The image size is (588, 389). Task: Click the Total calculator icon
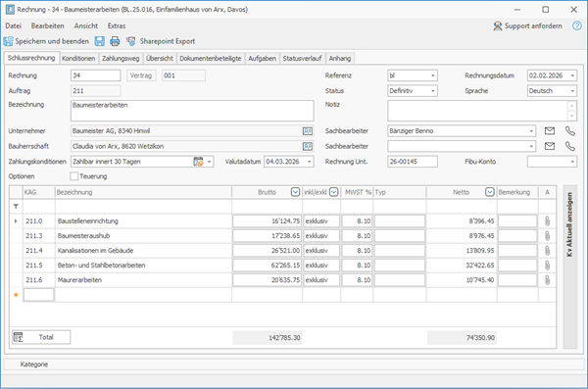point(18,337)
